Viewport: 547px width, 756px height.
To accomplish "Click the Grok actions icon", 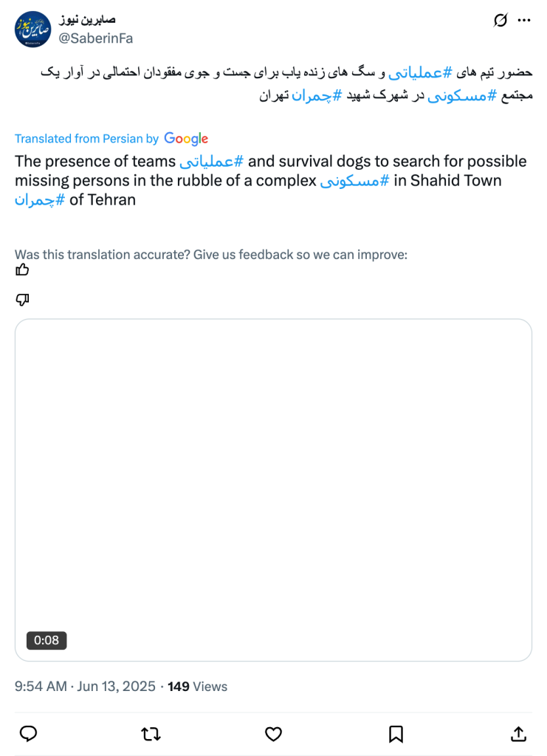I will 500,21.
